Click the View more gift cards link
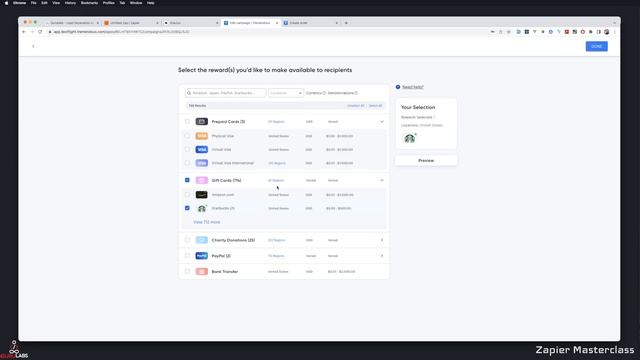This screenshot has width=640, height=360. pos(207,222)
